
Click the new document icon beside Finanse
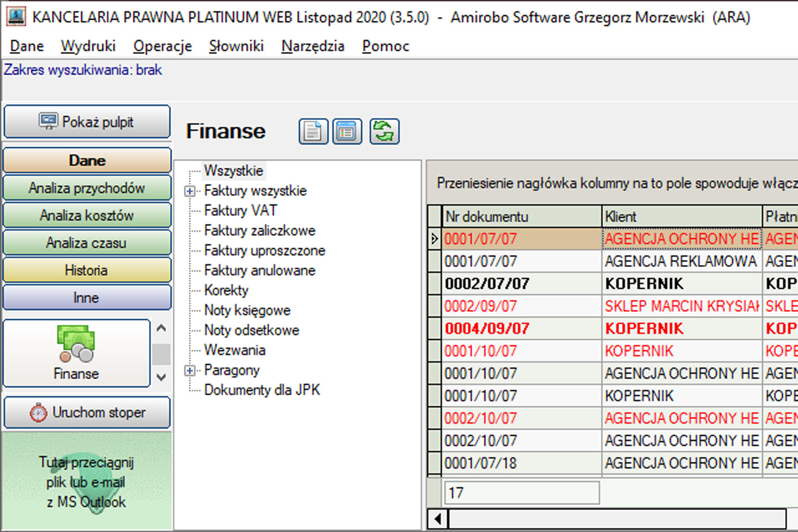click(313, 131)
